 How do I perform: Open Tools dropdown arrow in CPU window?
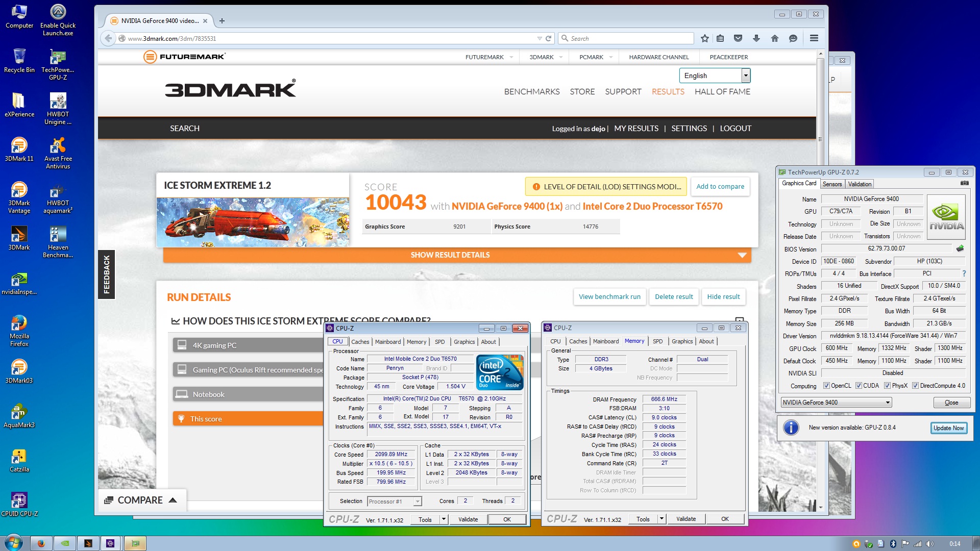click(444, 519)
